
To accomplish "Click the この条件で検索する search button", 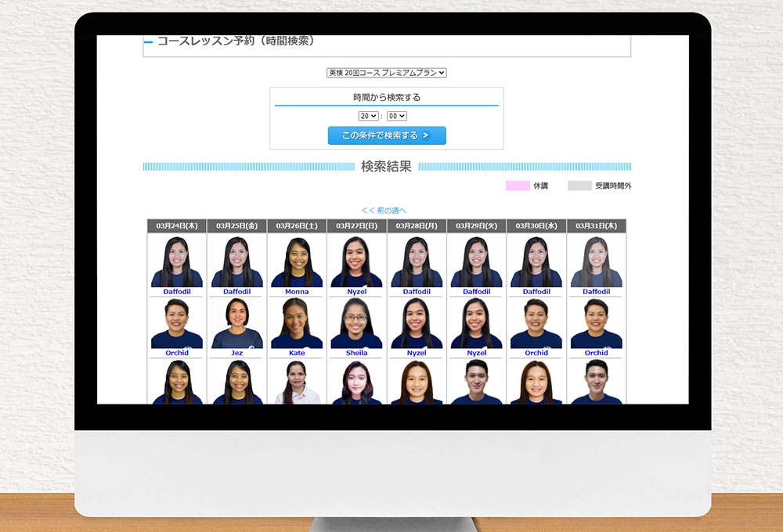I will (x=386, y=135).
